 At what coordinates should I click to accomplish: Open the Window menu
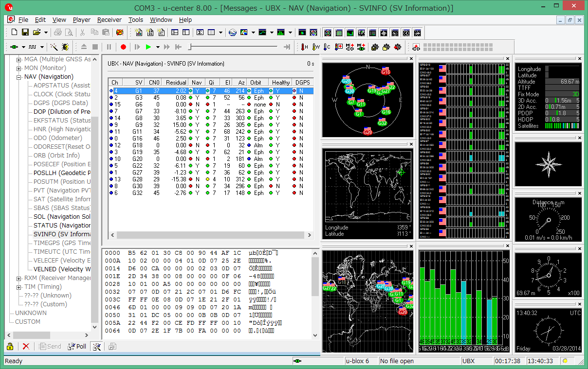(x=161, y=19)
